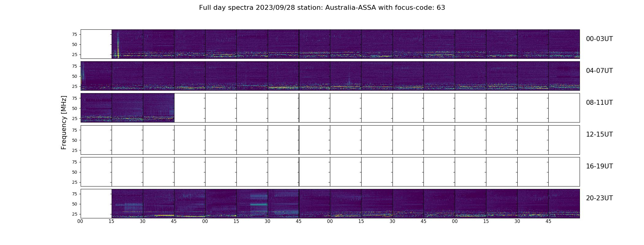Click the 75 tick of the 04-07UT row

[75, 66]
